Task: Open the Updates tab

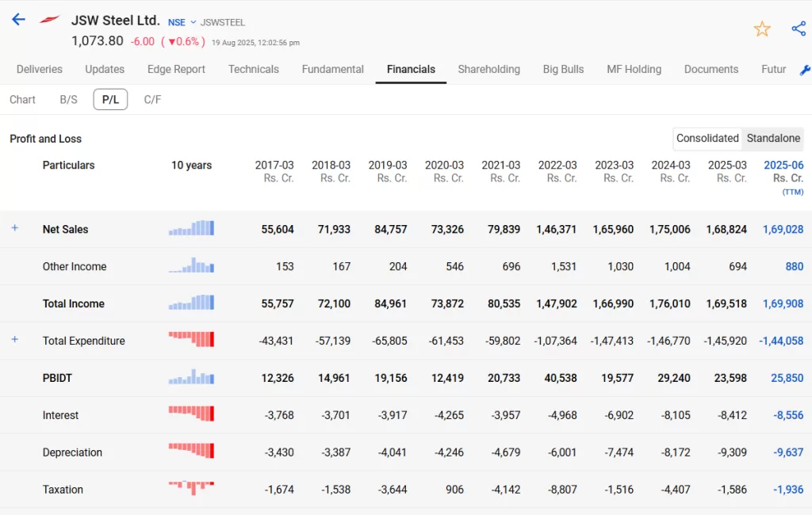Action: click(105, 70)
